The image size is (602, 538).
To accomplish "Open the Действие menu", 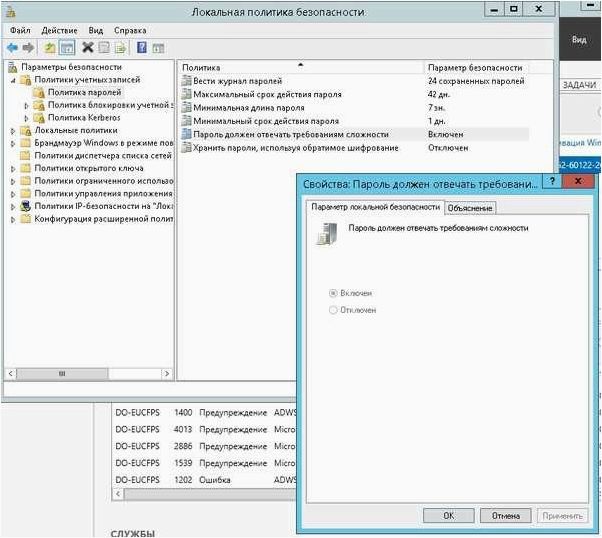I will click(x=59, y=30).
